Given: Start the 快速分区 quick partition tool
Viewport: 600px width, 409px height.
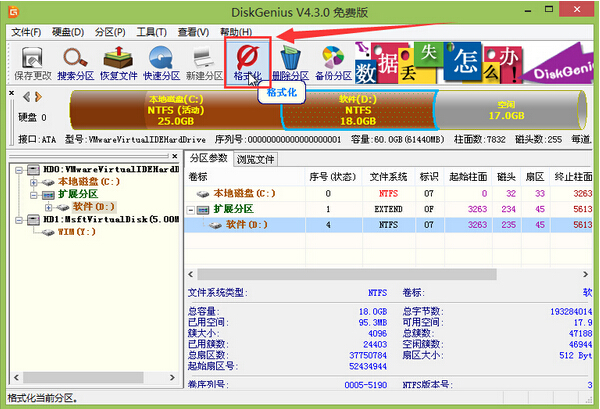Looking at the screenshot, I should tap(161, 64).
